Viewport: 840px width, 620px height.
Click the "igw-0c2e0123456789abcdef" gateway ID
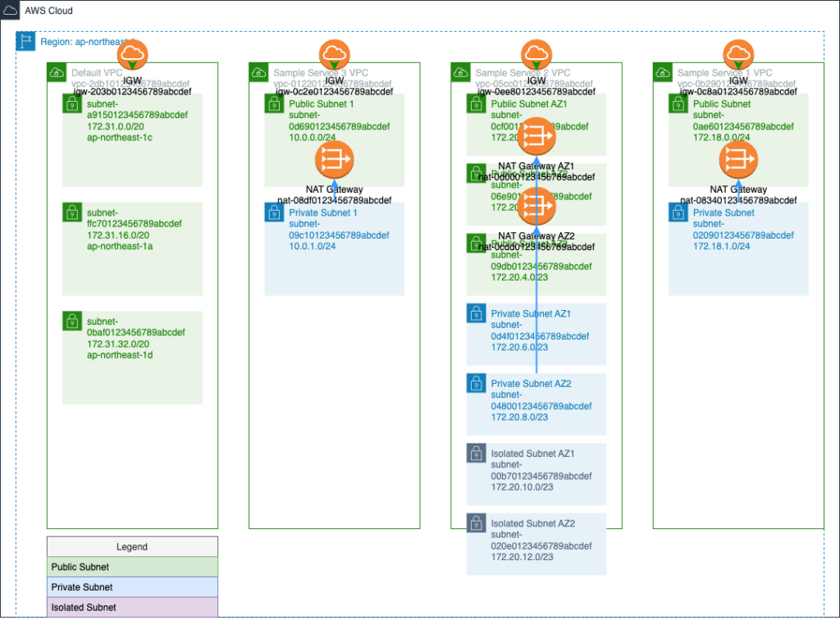tap(335, 92)
